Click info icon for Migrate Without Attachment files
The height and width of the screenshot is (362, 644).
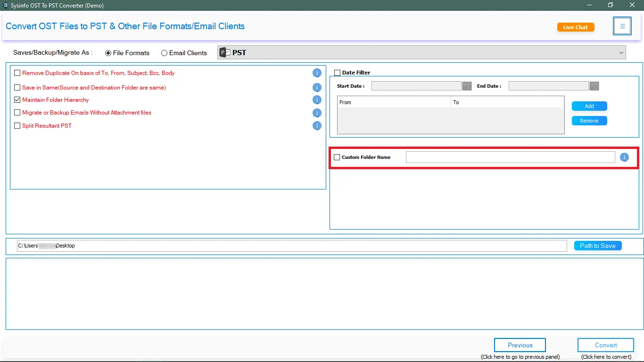(317, 113)
